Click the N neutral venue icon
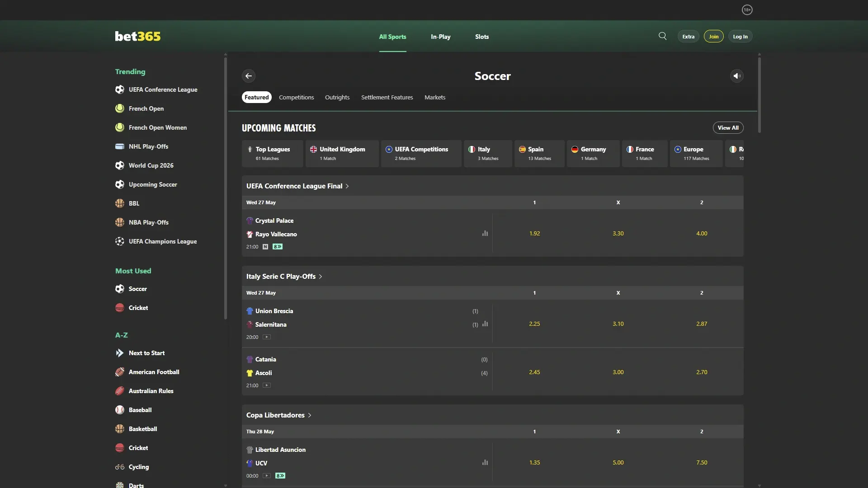The height and width of the screenshot is (488, 868). [x=265, y=247]
